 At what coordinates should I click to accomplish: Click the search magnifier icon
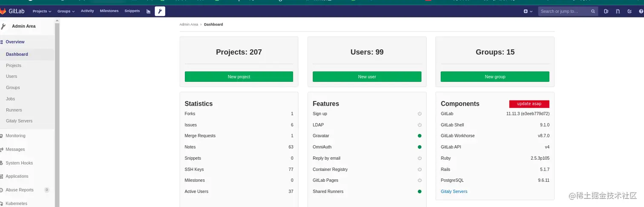(x=593, y=11)
